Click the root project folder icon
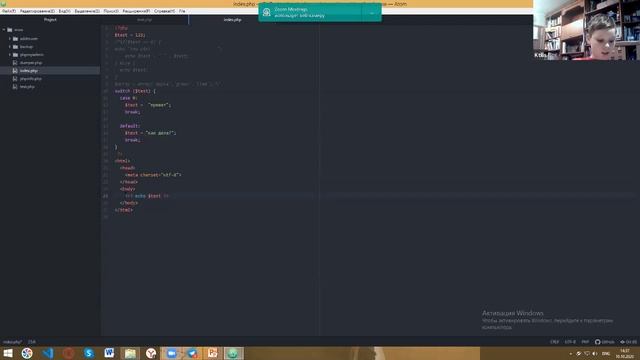Screen dimensions: 640x360 pos(10,30)
